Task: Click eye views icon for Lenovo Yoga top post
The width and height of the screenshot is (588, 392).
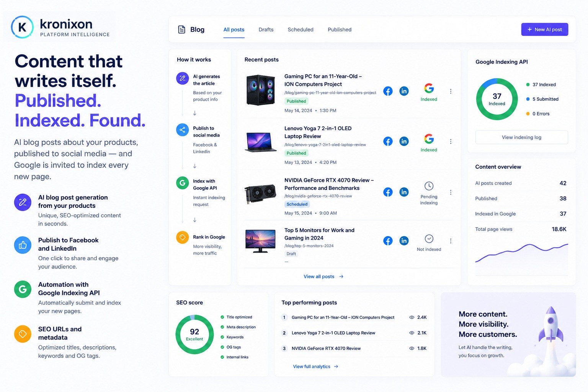Action: click(412, 333)
